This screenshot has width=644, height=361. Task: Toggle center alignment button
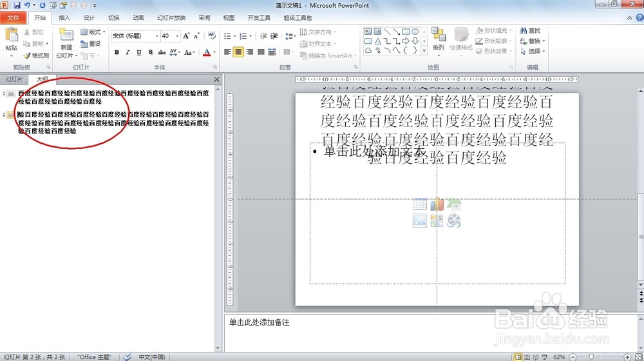238,52
